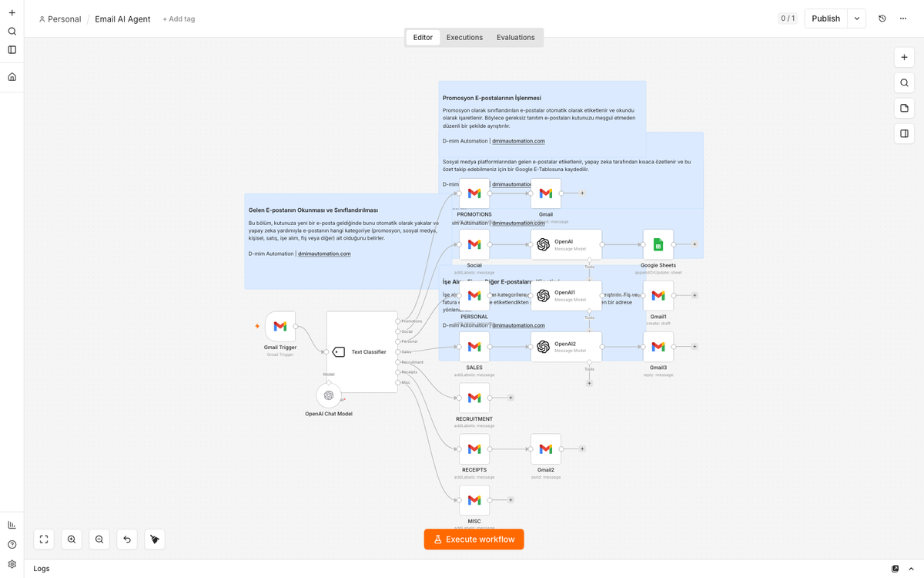The width and height of the screenshot is (924, 578).
Task: Open dmimautomation.com link in Gelen E-postanın note
Action: pyautogui.click(x=324, y=254)
